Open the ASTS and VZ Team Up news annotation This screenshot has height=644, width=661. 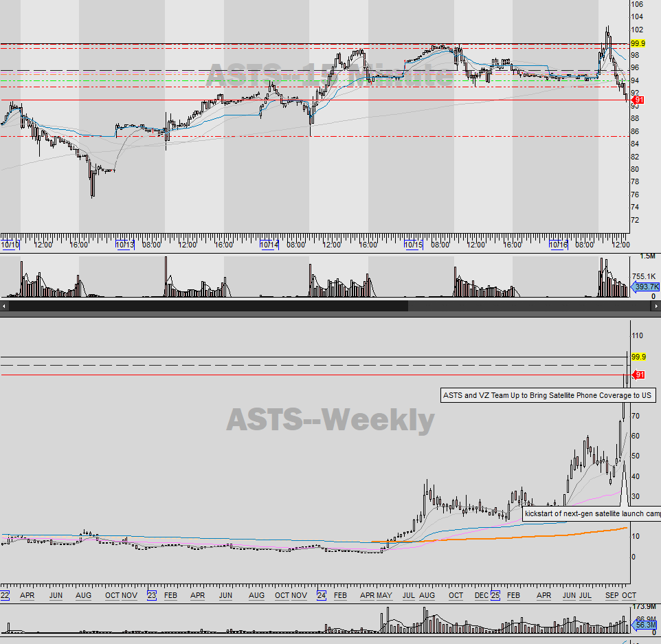tap(548, 395)
